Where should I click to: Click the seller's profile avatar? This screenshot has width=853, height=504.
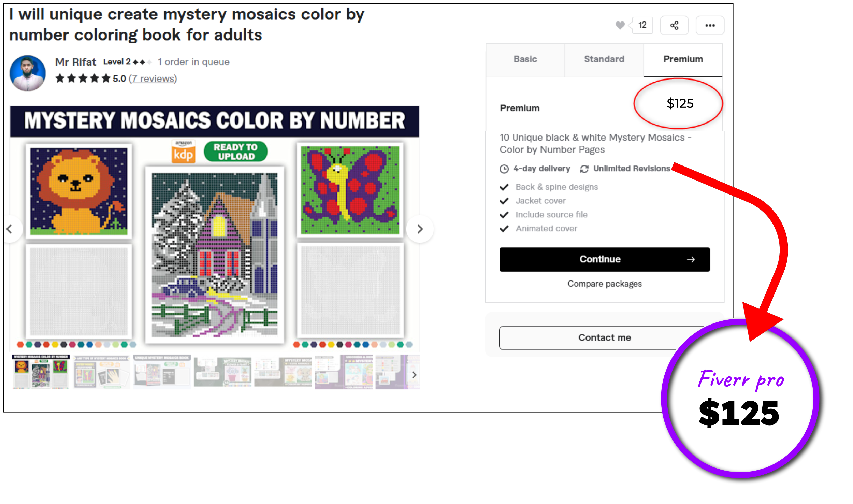(x=28, y=73)
